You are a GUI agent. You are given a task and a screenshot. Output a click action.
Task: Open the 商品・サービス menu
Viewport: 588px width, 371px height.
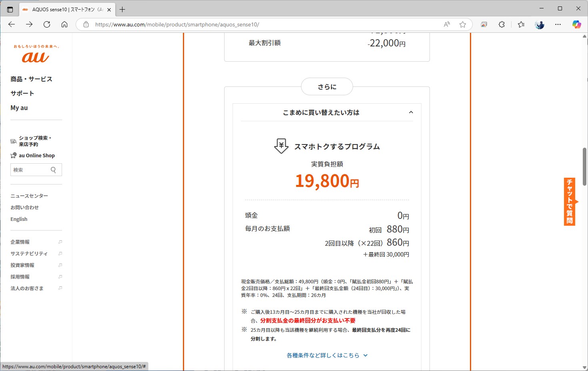point(31,79)
